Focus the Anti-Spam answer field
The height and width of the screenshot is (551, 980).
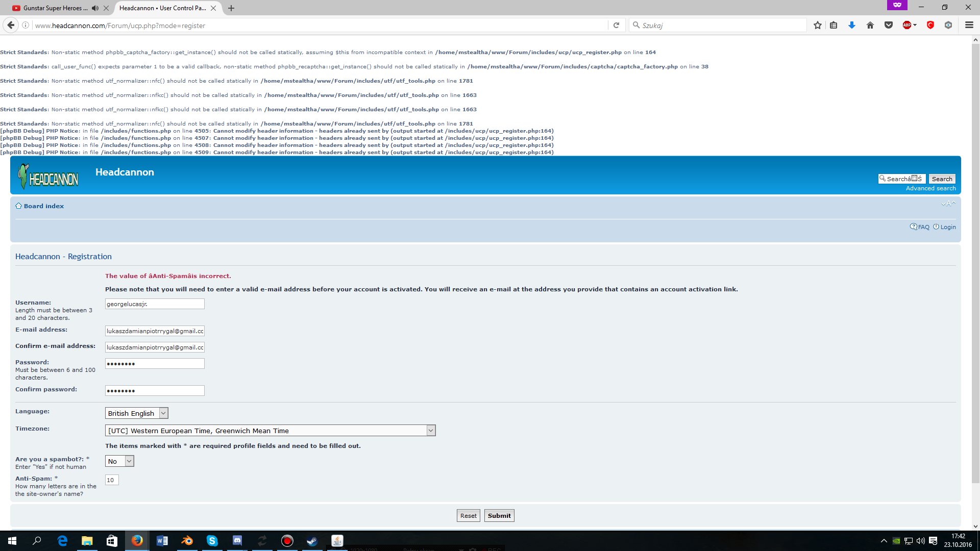click(x=112, y=480)
